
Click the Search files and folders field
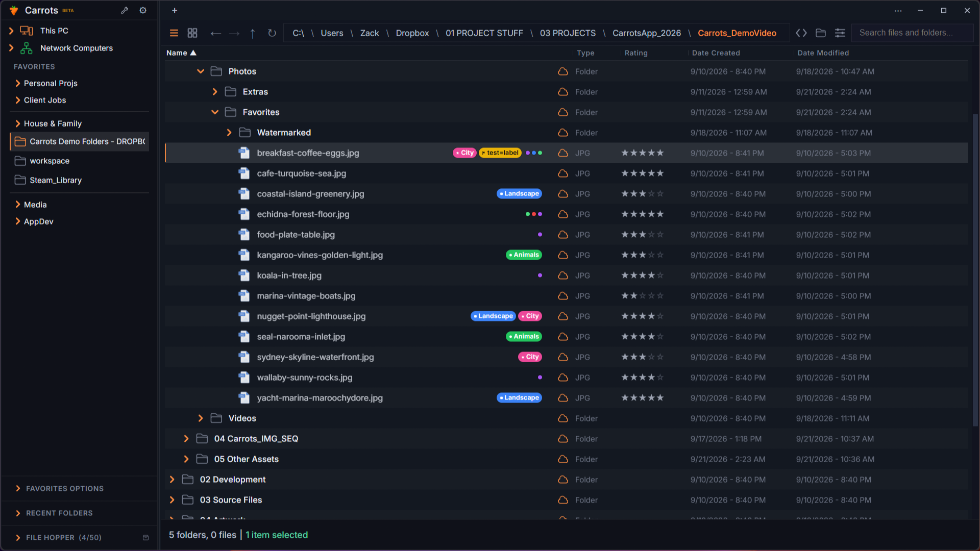[x=912, y=33]
